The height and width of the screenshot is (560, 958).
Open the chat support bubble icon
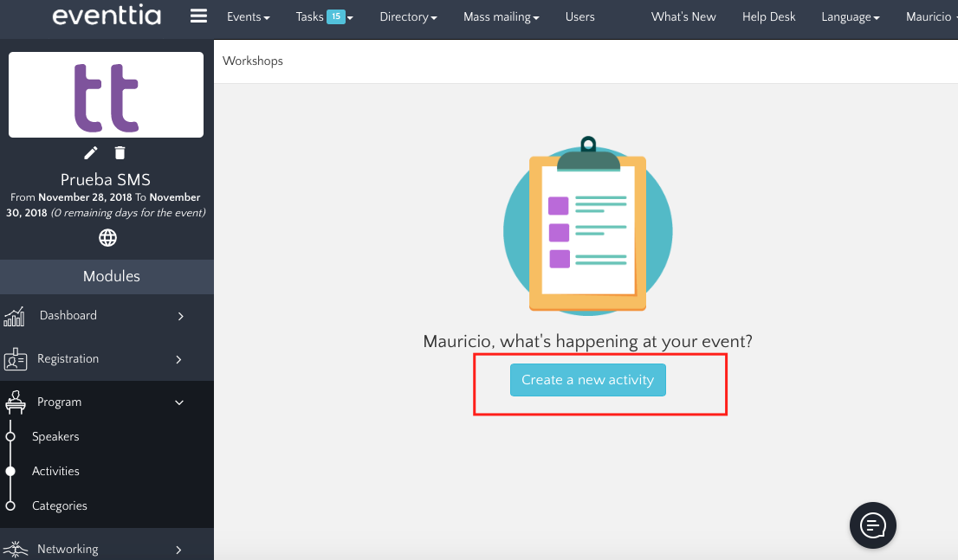click(x=872, y=525)
